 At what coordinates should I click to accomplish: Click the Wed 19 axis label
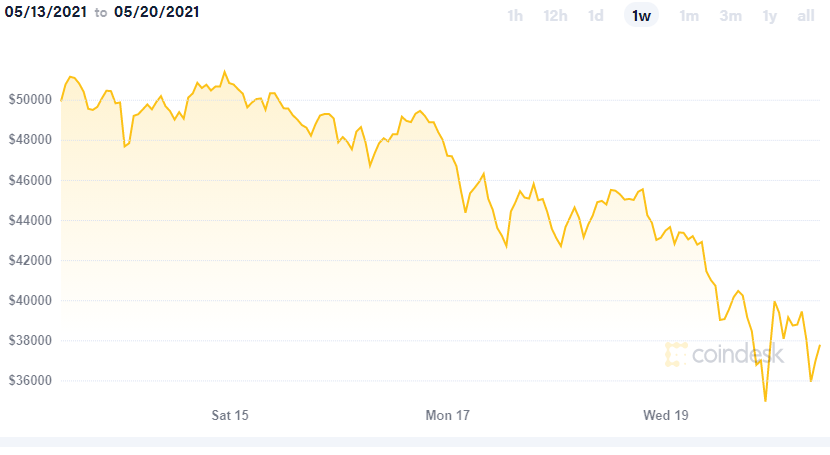pos(666,414)
